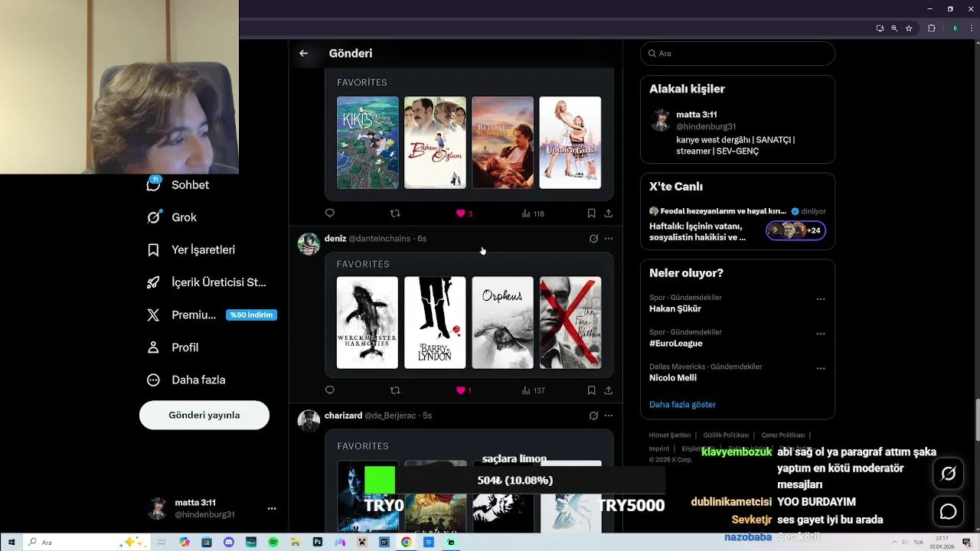The image size is (980, 551).
Task: Open Kiki's Delivery Service poster
Action: pyautogui.click(x=367, y=142)
